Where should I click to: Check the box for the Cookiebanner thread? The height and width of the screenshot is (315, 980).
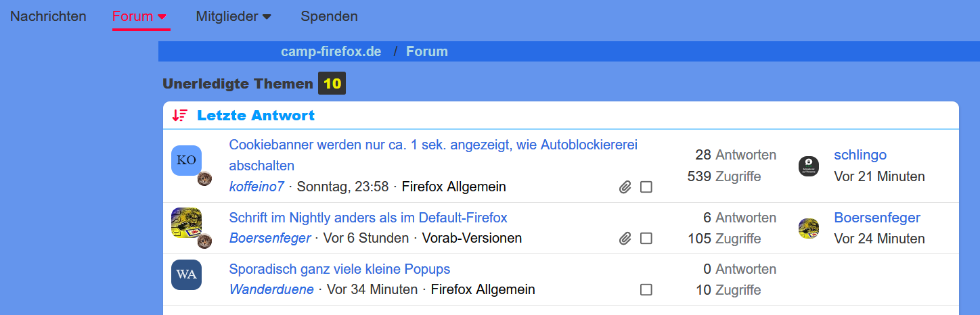click(x=646, y=187)
